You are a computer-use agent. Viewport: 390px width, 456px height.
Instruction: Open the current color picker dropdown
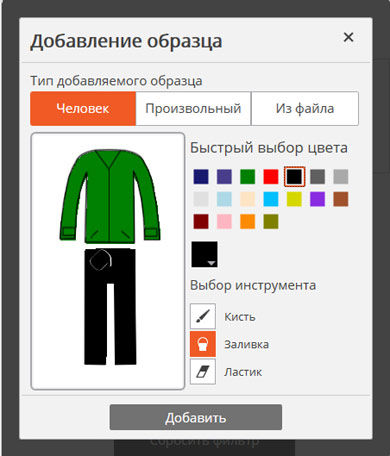204,254
